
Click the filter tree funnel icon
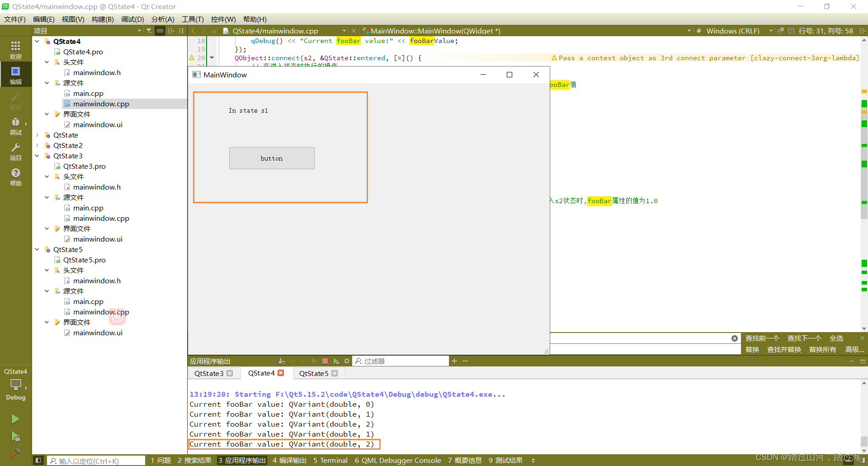tap(149, 31)
